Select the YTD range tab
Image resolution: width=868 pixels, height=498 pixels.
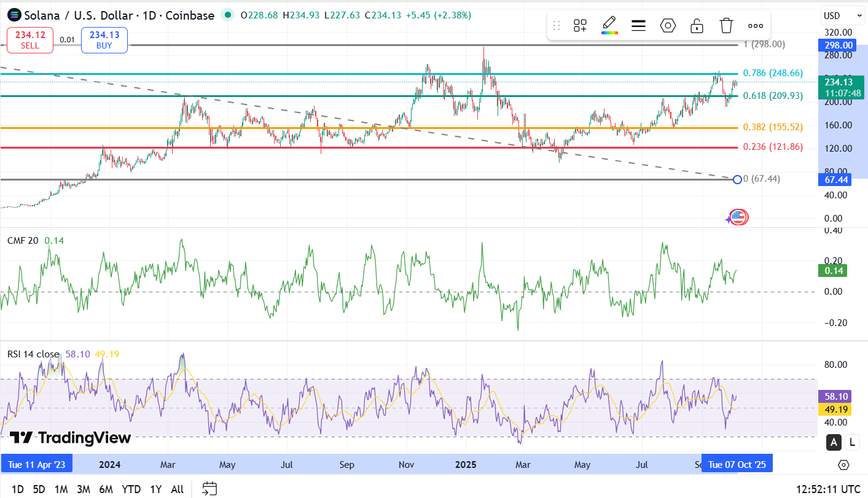point(130,489)
